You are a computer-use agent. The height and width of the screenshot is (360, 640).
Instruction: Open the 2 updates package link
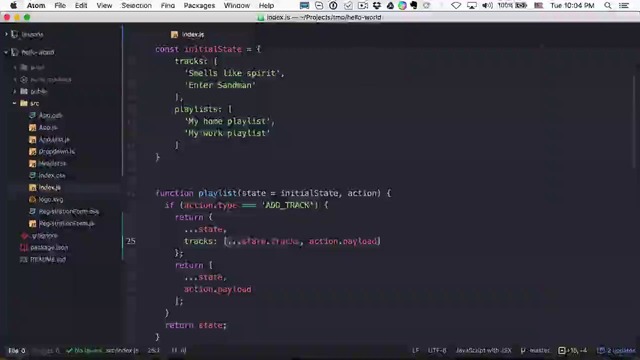[616, 350]
